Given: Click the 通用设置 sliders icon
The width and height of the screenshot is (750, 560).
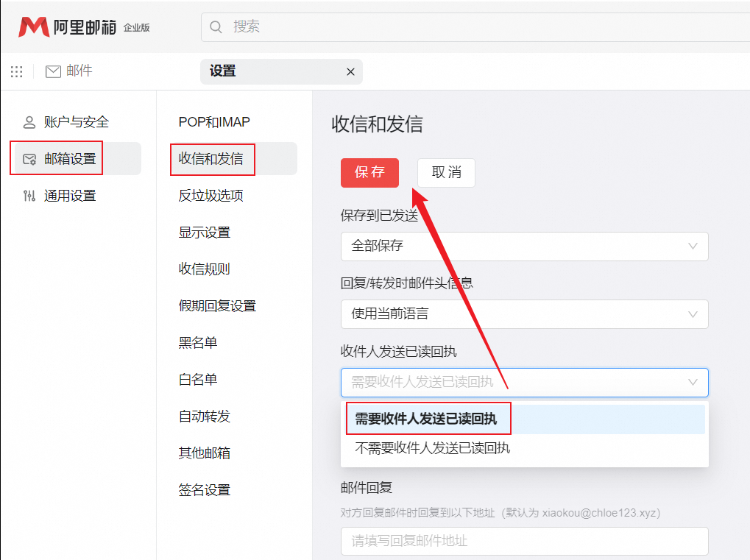Looking at the screenshot, I should (29, 196).
